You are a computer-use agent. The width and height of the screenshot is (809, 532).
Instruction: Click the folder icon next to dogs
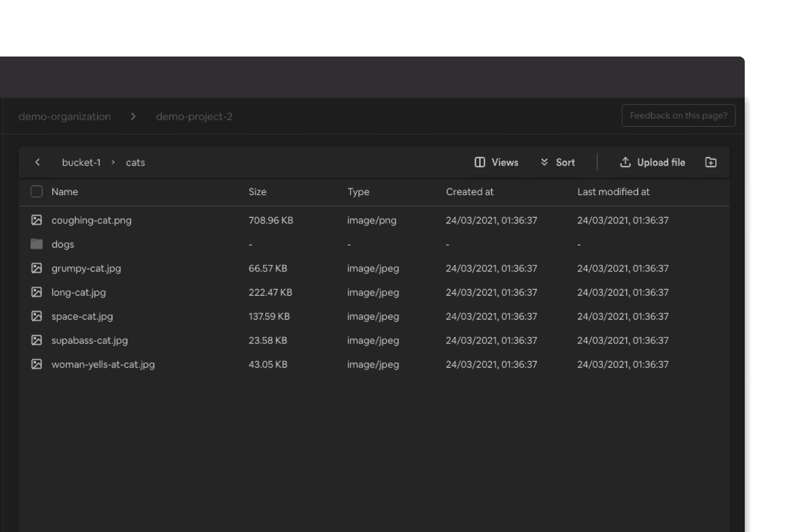[37, 244]
